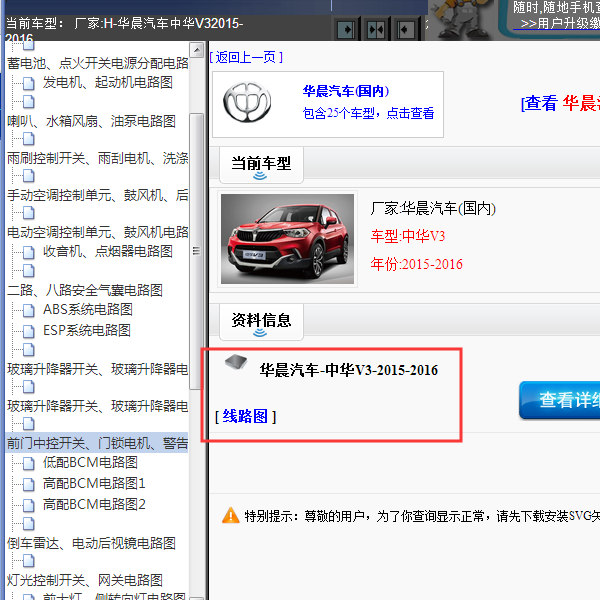Open 发电机、起动机电路图 tree item
Viewport: 600px width, 600px height.
coord(108,82)
